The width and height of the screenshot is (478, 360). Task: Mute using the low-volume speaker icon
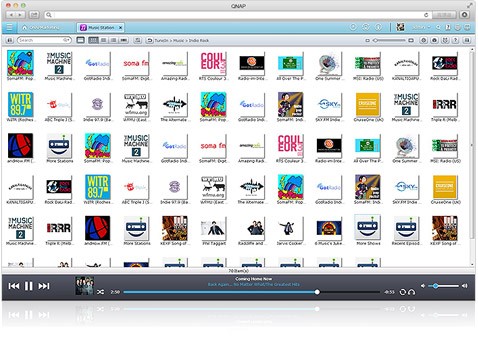[x=423, y=286]
